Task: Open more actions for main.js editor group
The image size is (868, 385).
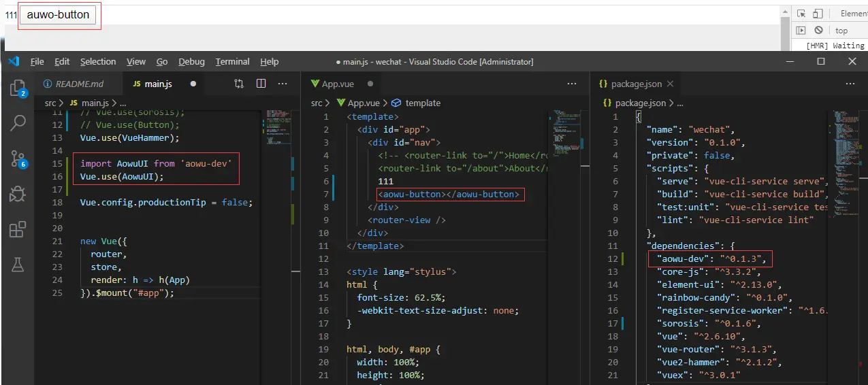Action: [x=283, y=84]
